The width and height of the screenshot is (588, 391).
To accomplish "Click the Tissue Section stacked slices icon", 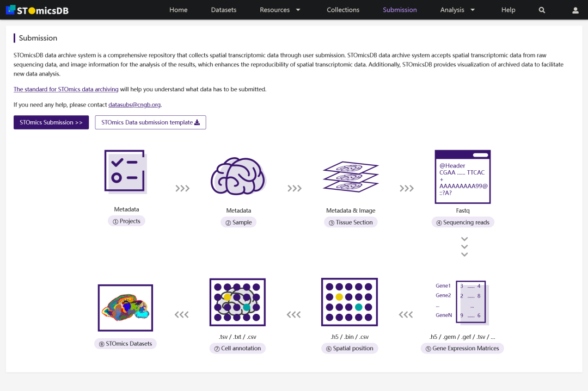I will (351, 177).
